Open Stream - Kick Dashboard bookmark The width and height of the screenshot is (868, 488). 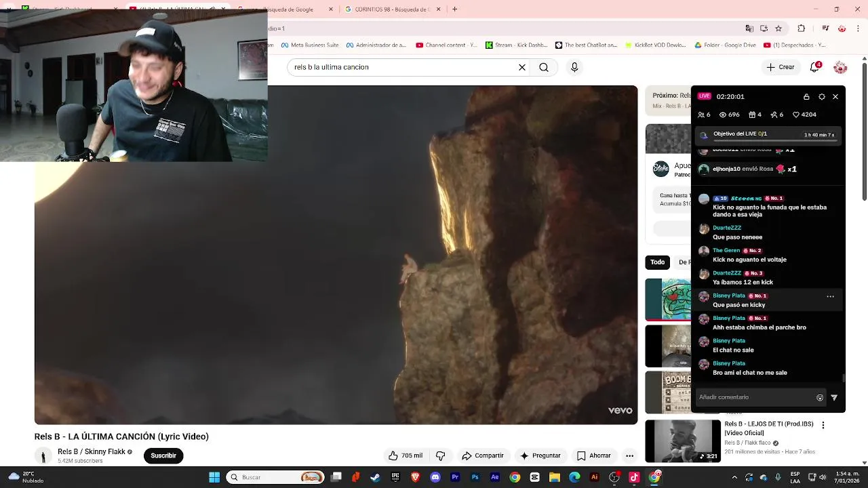tap(516, 45)
